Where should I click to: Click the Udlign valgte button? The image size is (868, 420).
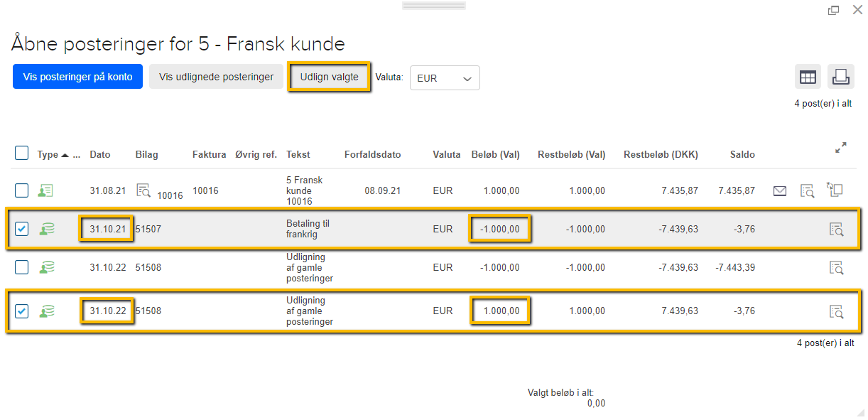tap(329, 77)
